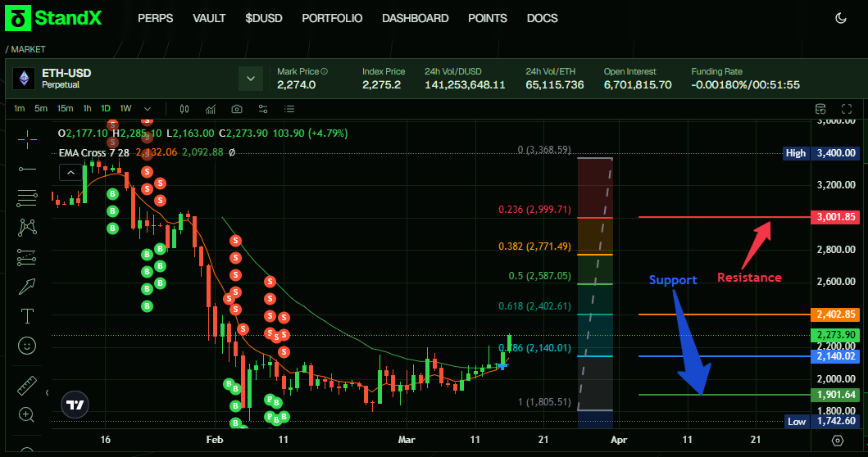Collapse the drawing toolbar arrow
The width and height of the screenshot is (868, 457).
click(x=47, y=393)
